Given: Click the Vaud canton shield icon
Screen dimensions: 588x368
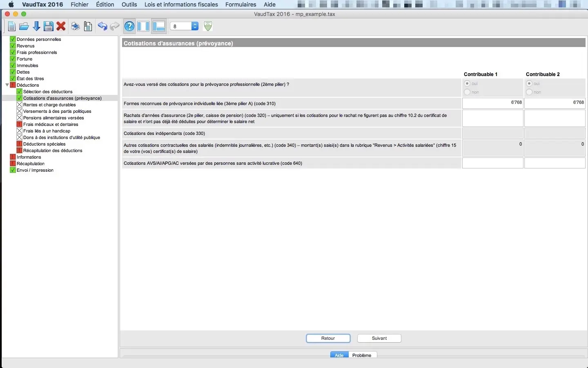Looking at the screenshot, I should pyautogui.click(x=208, y=26).
